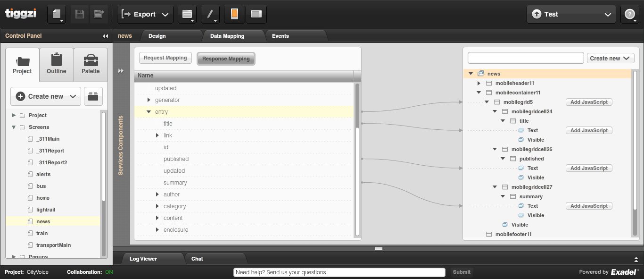Collapse the Control Panel with double-arrow icon
This screenshot has height=279, width=644.
(105, 36)
